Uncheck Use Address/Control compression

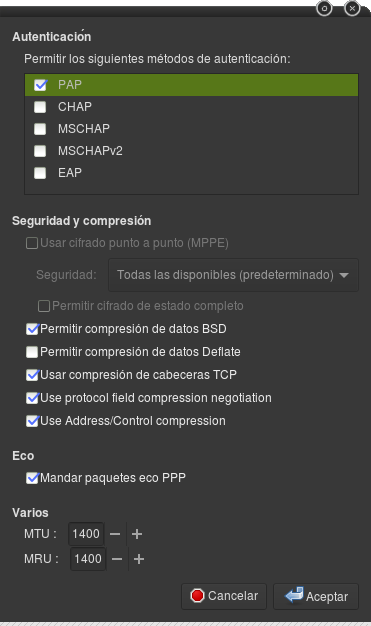[32, 421]
